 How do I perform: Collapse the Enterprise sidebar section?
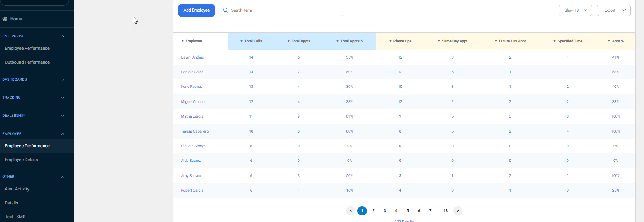click(62, 36)
